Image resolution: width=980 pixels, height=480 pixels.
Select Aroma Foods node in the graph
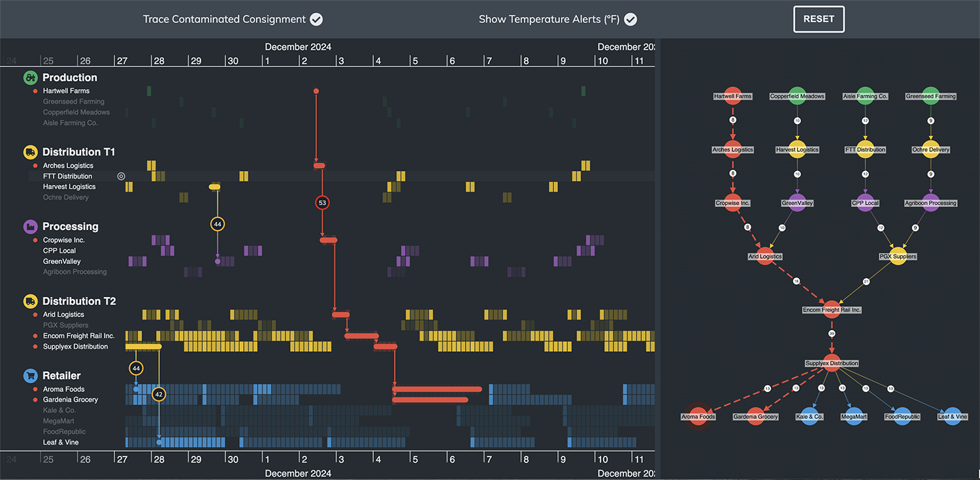[x=698, y=417]
